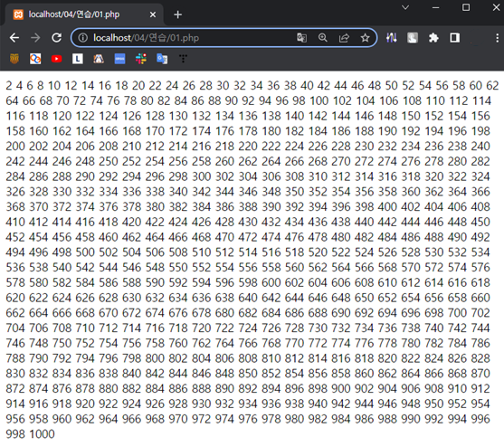
Task: Open the zoom magnifier icon in address bar
Action: pos(323,38)
